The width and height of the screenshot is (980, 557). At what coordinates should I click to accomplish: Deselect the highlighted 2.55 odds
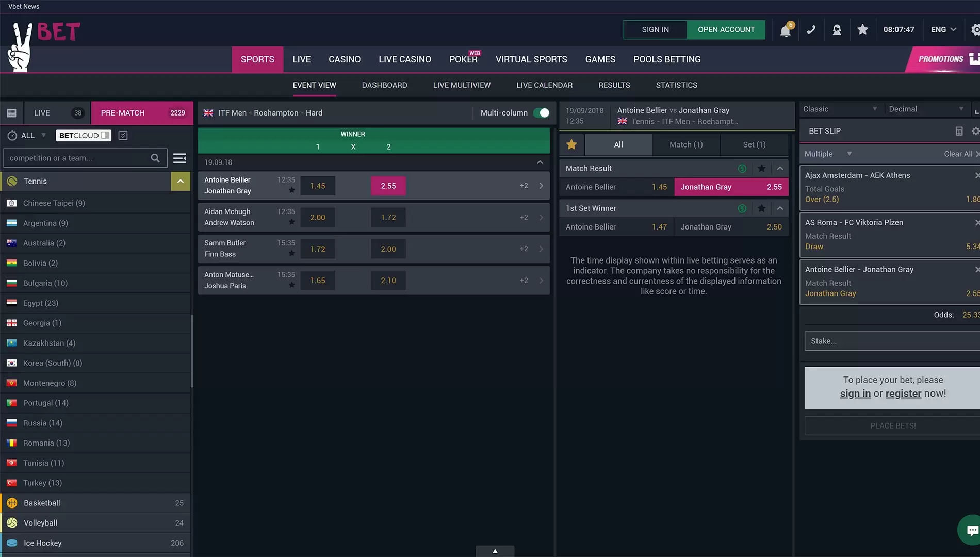(x=388, y=186)
